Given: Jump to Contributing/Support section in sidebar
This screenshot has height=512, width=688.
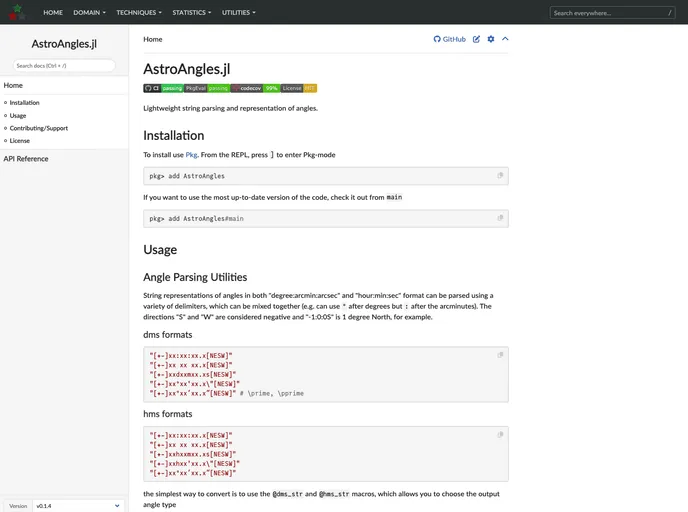Looking at the screenshot, I should click(x=39, y=128).
